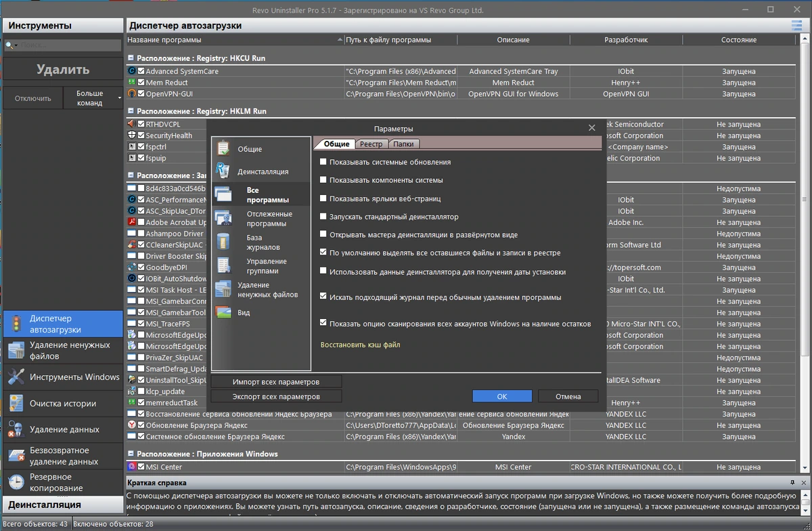The height and width of the screenshot is (531, 812).
Task: Open Удаление ненужных файлов tool in sidebar
Action: point(62,350)
